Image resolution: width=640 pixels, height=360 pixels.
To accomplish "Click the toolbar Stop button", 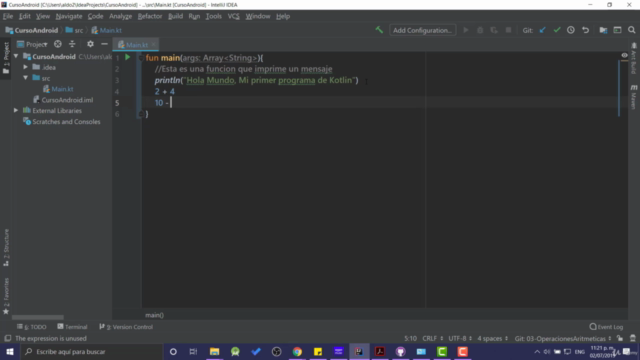I will pos(508,30).
